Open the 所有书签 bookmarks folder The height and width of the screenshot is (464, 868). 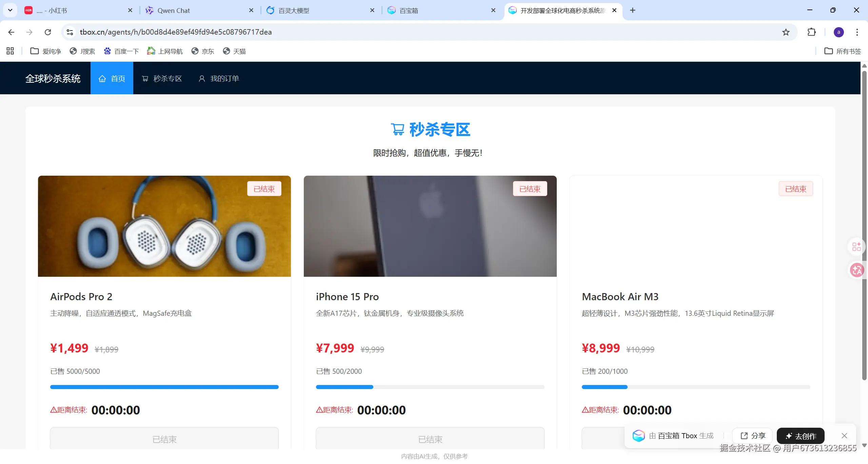point(843,51)
